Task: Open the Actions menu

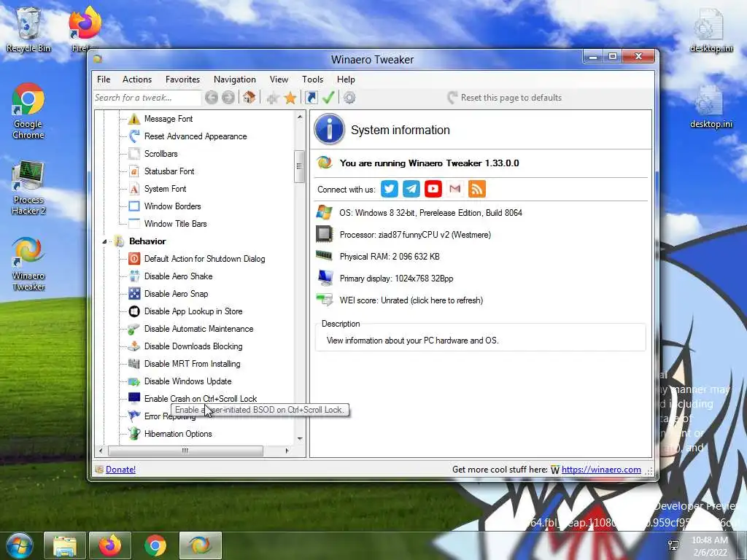Action: click(x=137, y=79)
